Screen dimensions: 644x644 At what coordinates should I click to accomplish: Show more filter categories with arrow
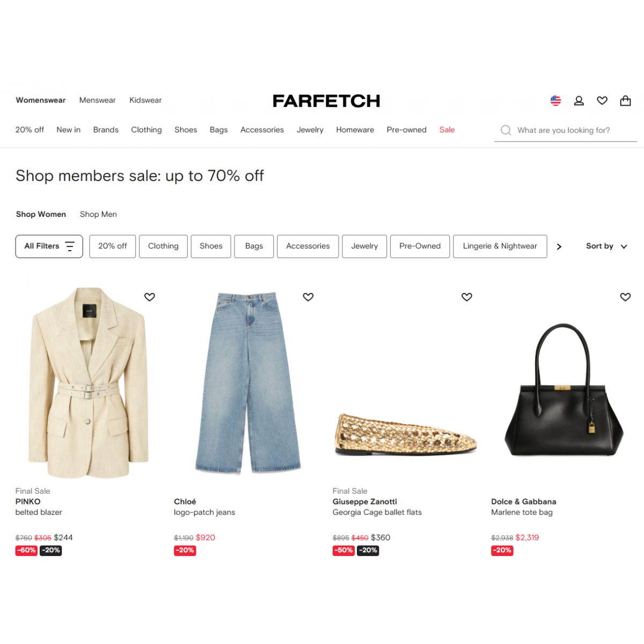[x=559, y=246]
